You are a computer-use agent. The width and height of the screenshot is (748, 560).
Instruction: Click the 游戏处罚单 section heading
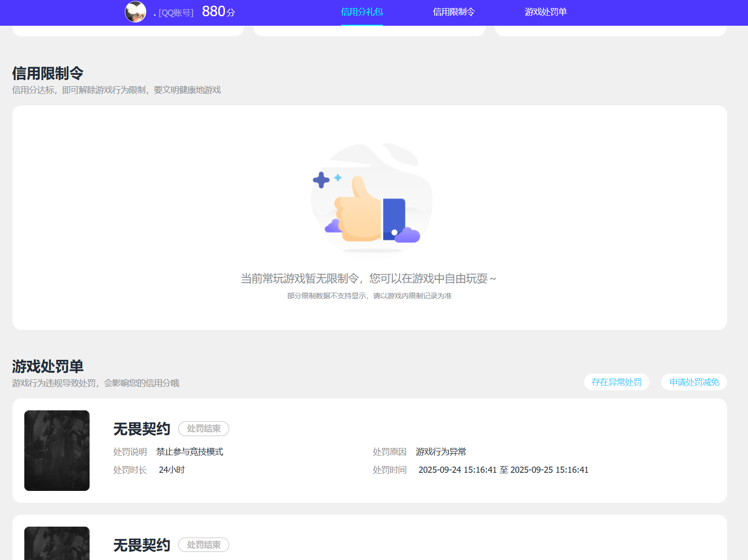pyautogui.click(x=48, y=367)
